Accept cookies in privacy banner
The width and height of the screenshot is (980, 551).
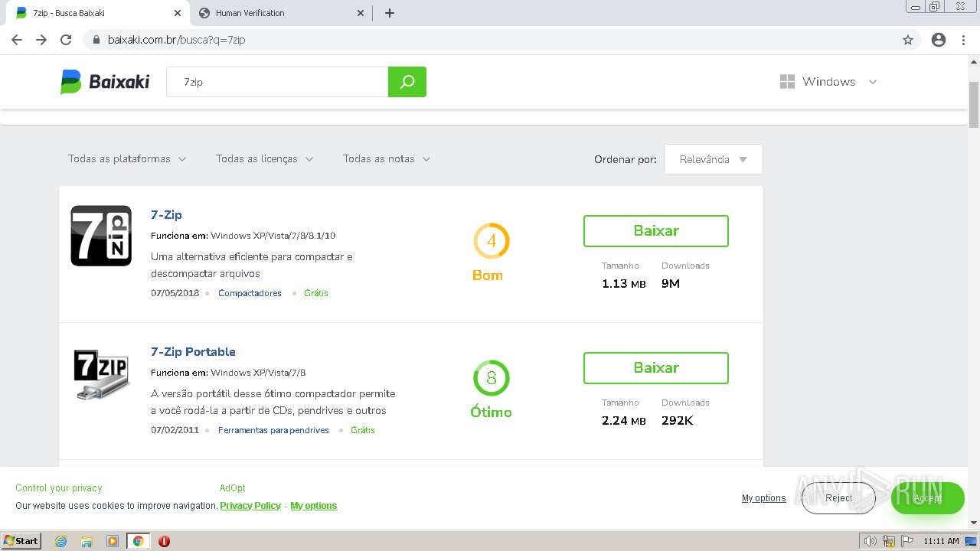point(927,498)
